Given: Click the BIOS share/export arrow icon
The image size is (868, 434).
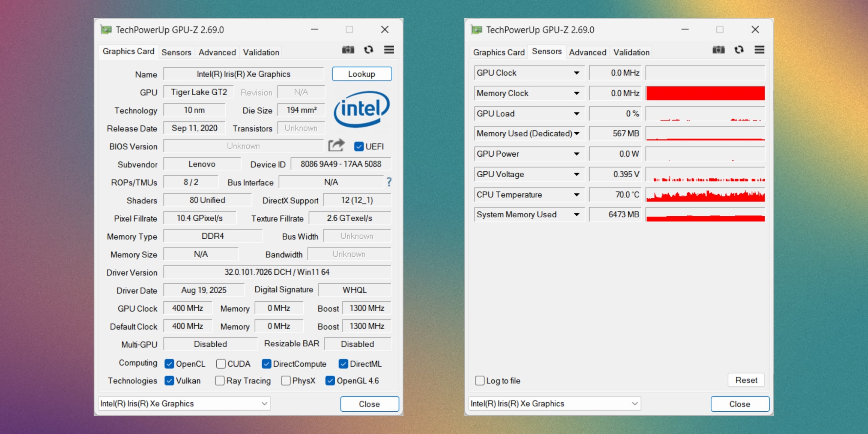Looking at the screenshot, I should pos(336,146).
